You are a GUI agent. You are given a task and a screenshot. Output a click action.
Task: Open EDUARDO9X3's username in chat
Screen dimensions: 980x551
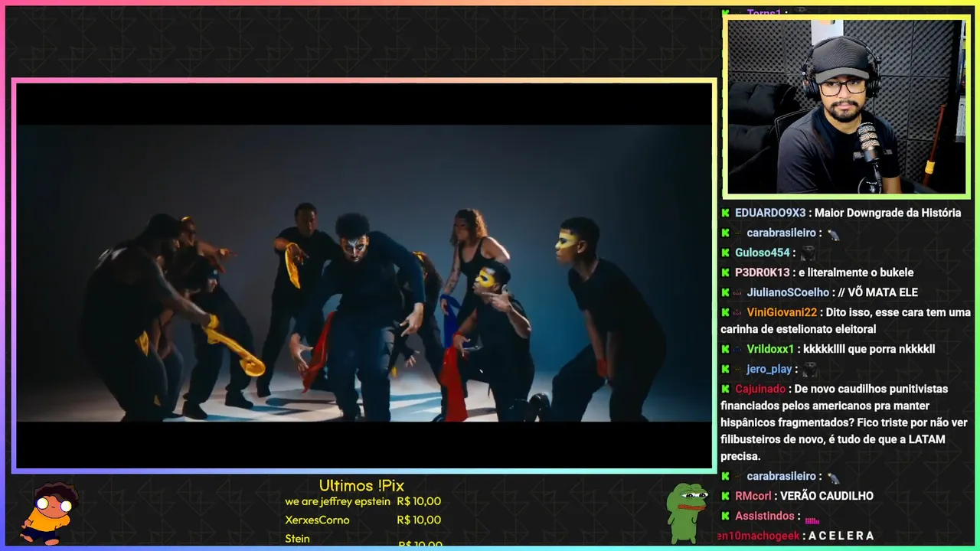coord(770,213)
